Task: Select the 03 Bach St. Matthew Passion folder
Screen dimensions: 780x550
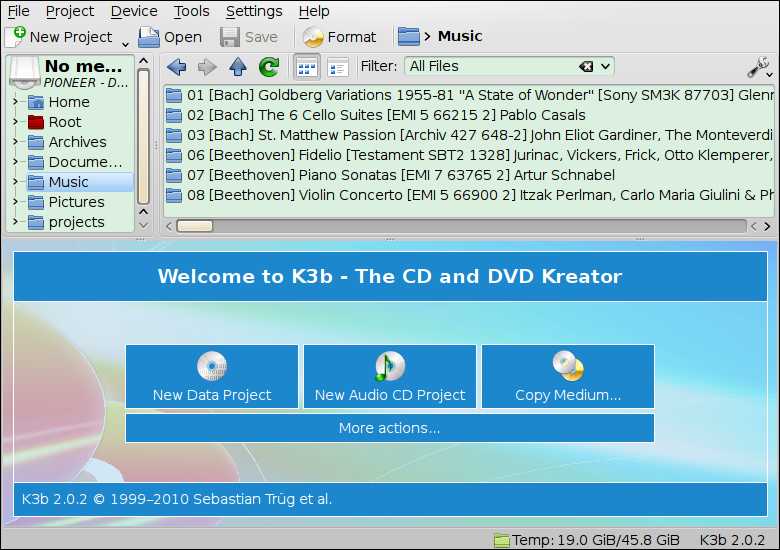Action: pyautogui.click(x=470, y=135)
